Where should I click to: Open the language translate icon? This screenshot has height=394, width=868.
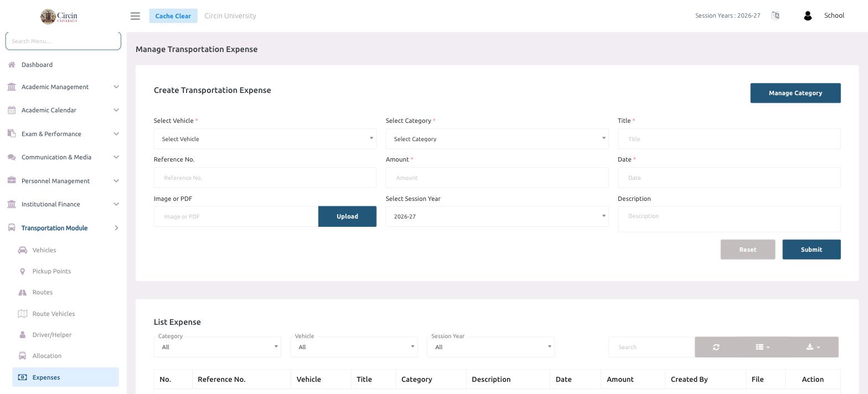pos(775,15)
